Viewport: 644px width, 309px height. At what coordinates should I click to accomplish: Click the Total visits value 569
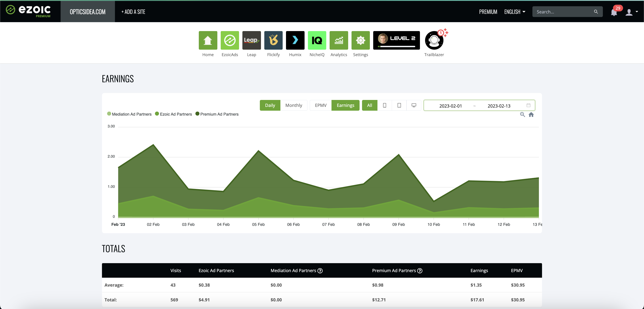click(x=174, y=300)
